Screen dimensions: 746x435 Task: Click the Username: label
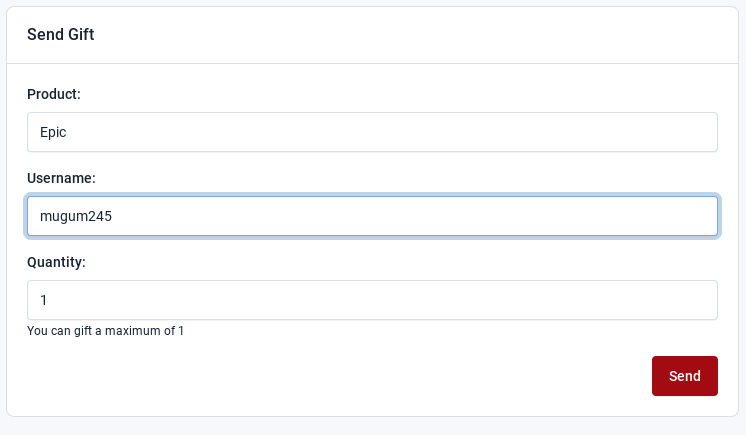pyautogui.click(x=61, y=178)
